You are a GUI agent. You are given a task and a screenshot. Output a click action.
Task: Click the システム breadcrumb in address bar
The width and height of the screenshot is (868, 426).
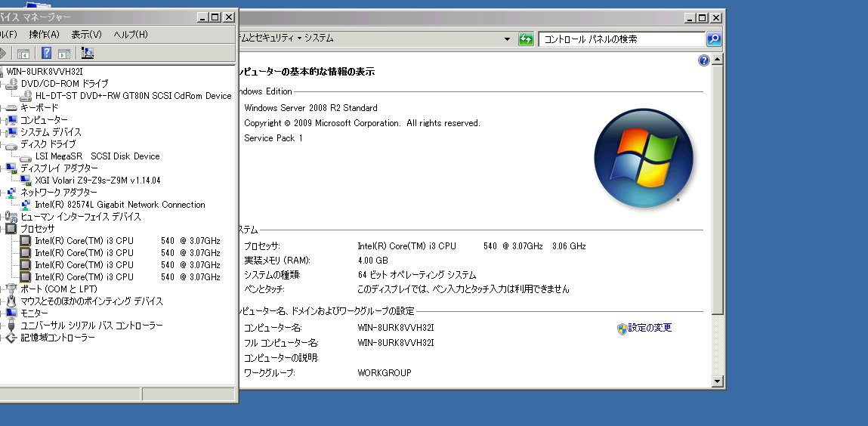click(x=319, y=39)
